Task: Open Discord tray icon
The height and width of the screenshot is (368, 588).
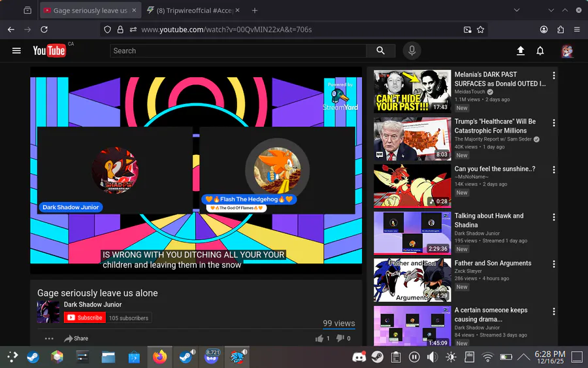Action: click(x=359, y=357)
